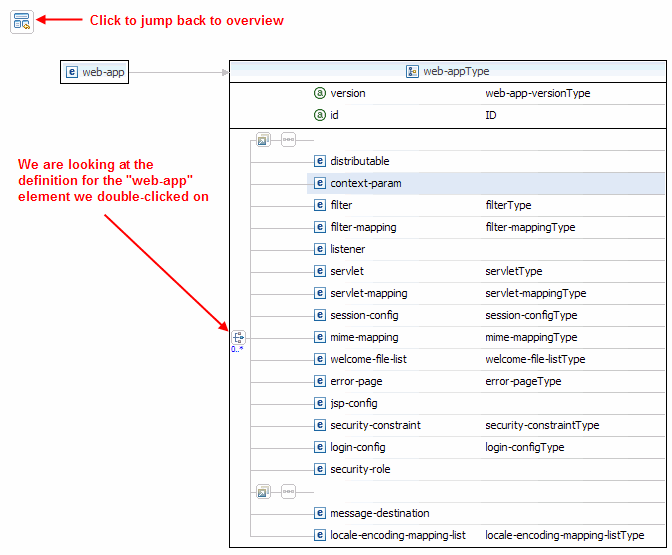672x555 pixels.
Task: Click the element icon beside web-app
Action: 72,72
